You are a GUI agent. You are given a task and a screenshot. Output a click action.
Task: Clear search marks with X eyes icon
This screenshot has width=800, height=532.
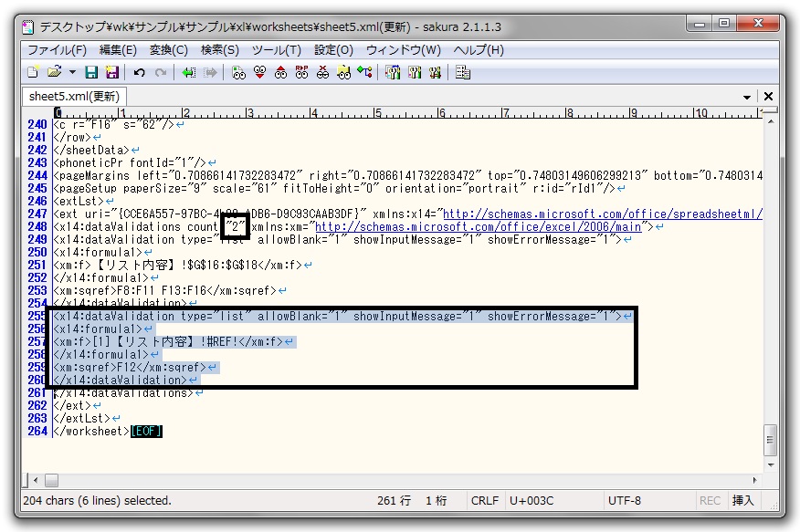click(x=322, y=72)
